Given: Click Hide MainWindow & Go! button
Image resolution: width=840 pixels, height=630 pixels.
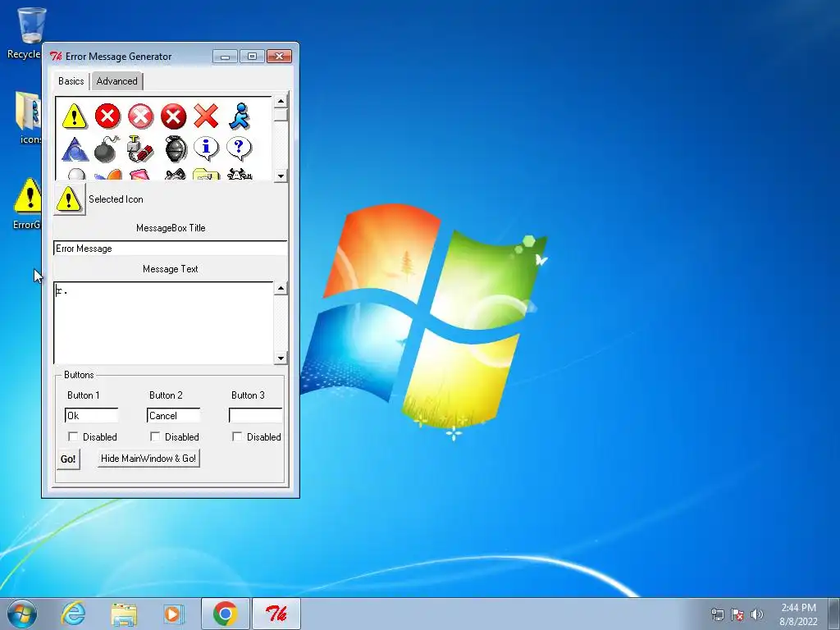Looking at the screenshot, I should point(148,459).
